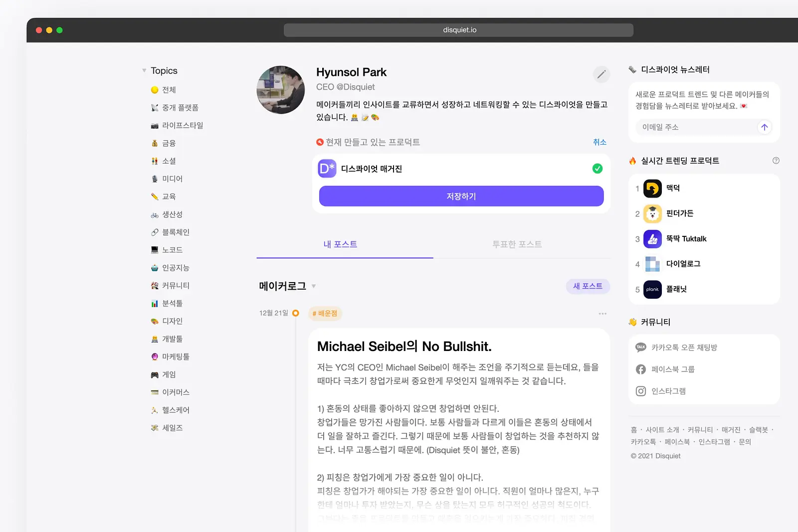Select the 내 포스트 tab
Screen dimensions: 798x532
pos(340,244)
